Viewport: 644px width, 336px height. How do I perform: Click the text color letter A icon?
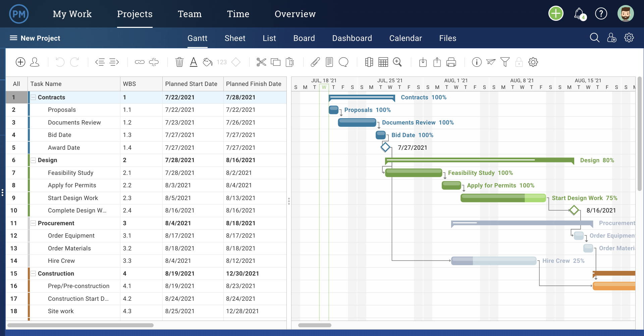pos(194,62)
